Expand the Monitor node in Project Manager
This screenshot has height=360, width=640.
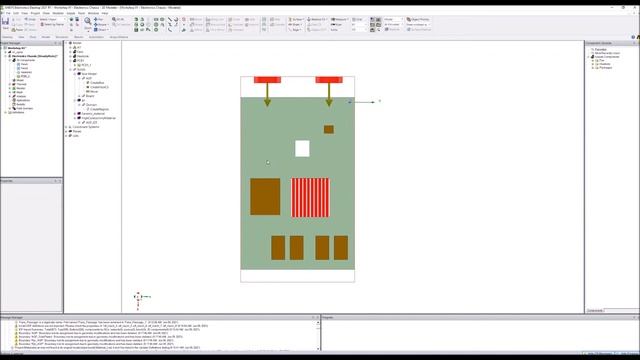(10, 88)
